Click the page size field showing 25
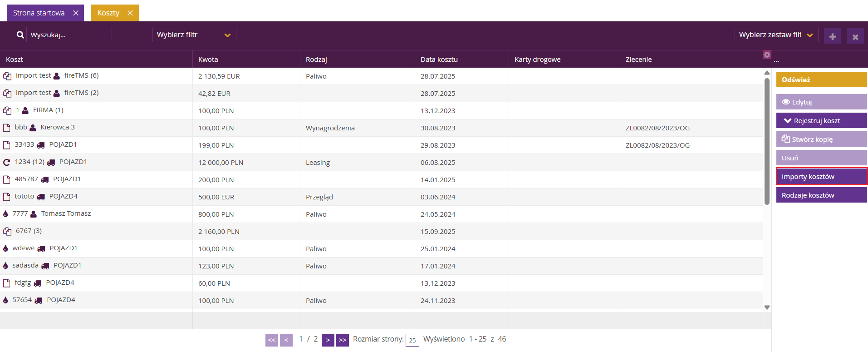Screen dimensions: 868x352 point(412,340)
